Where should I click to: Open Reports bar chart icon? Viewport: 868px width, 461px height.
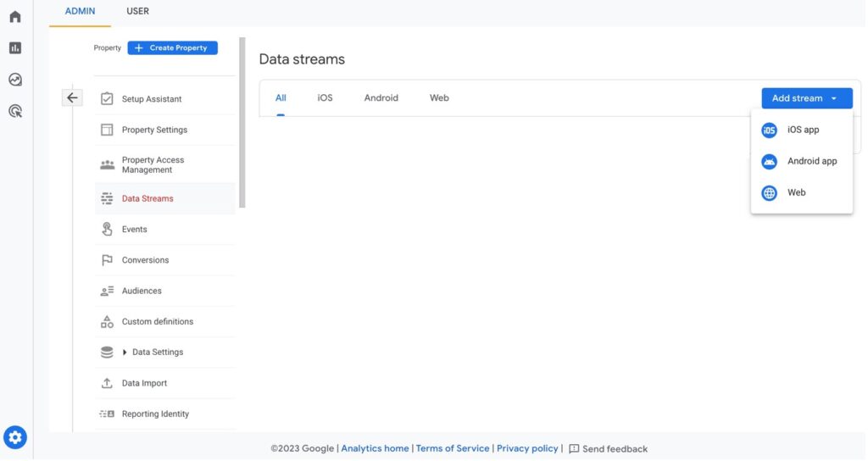[x=15, y=48]
